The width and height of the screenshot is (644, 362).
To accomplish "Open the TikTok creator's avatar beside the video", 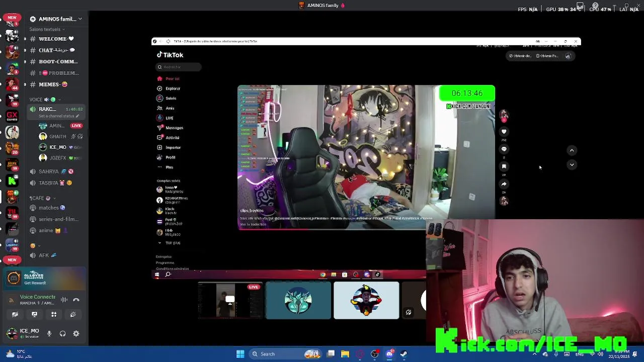I will [x=504, y=115].
